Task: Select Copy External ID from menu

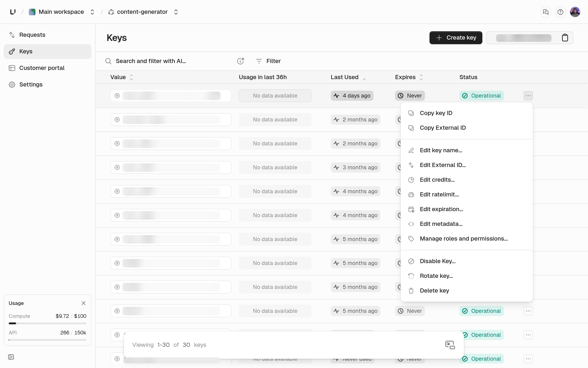Action: click(x=466, y=128)
